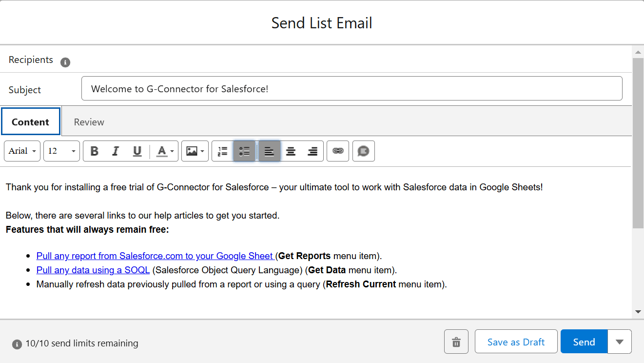Screen dimensions: 644x363
Task: Open the text color picker
Action: point(165,151)
